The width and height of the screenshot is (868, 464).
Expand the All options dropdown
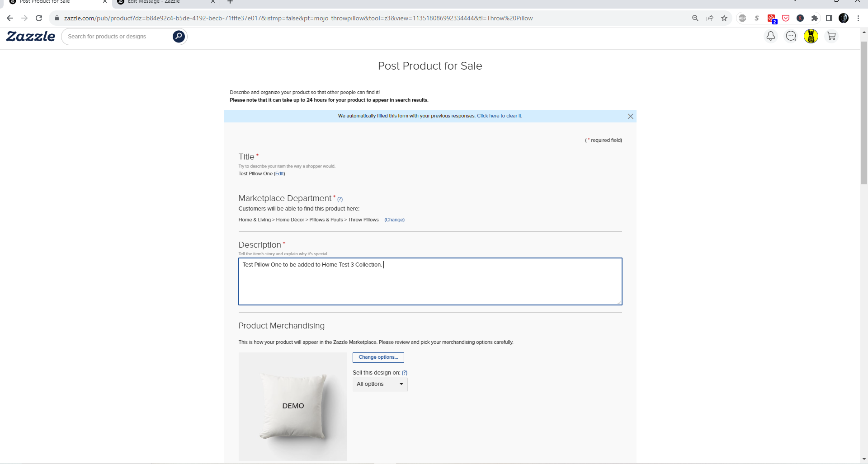click(x=380, y=384)
